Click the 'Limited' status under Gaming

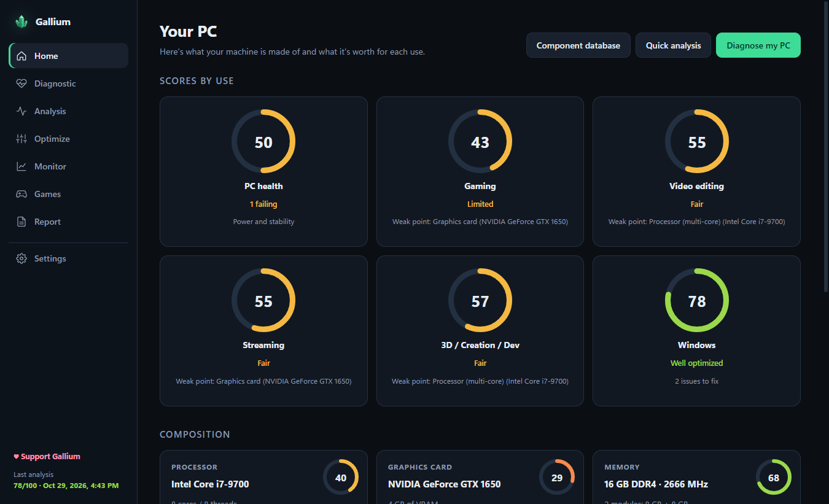(480, 204)
